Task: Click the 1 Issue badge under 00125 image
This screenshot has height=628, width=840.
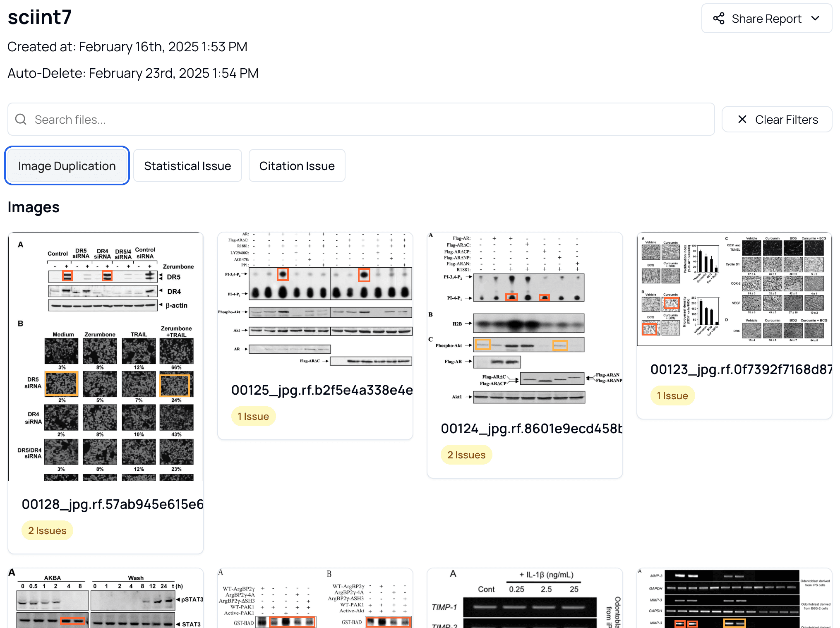Action: (x=253, y=416)
